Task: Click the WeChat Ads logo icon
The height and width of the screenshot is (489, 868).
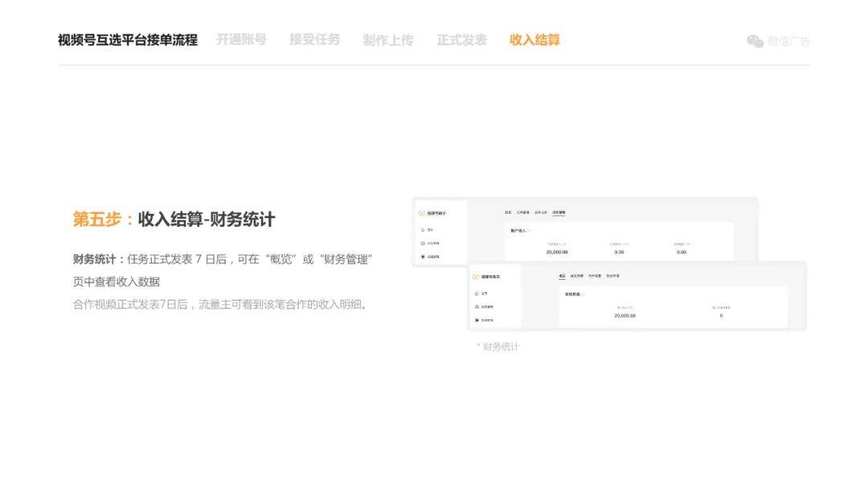Action: pos(755,41)
